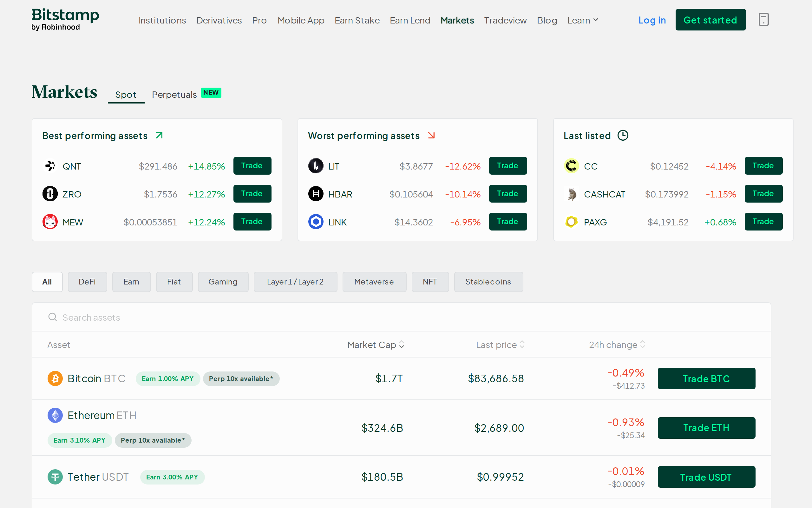This screenshot has height=508, width=812.
Task: Click the mobile phone icon in header
Action: click(763, 19)
